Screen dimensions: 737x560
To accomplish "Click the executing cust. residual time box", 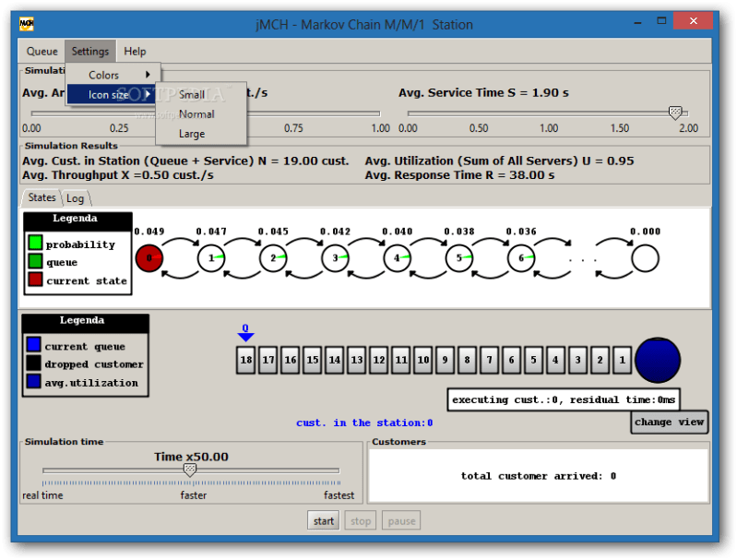I will pyautogui.click(x=564, y=399).
